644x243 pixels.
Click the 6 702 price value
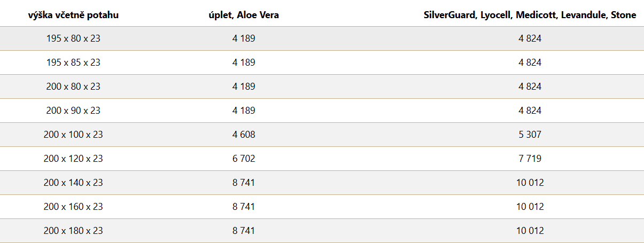click(x=244, y=159)
